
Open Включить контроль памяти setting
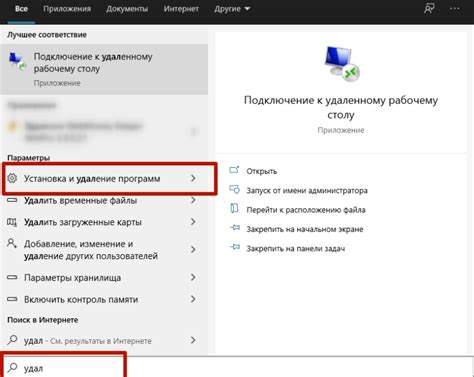click(104, 299)
